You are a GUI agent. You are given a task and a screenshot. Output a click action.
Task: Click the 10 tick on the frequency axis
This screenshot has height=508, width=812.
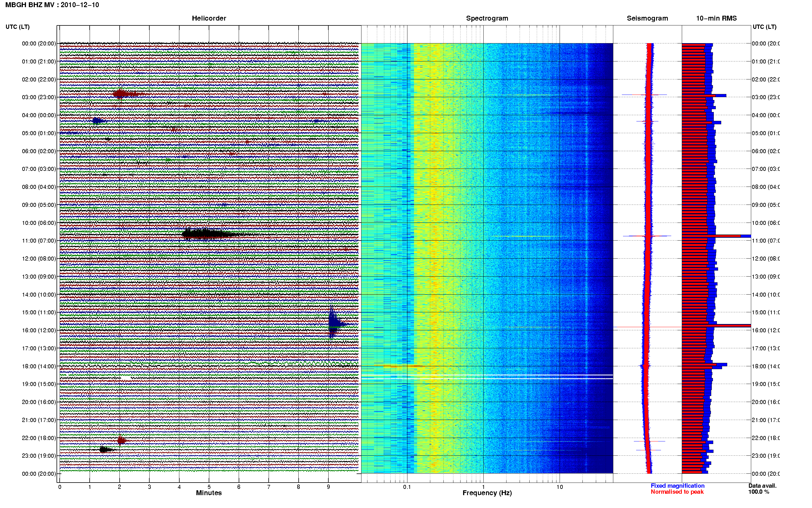click(x=560, y=487)
